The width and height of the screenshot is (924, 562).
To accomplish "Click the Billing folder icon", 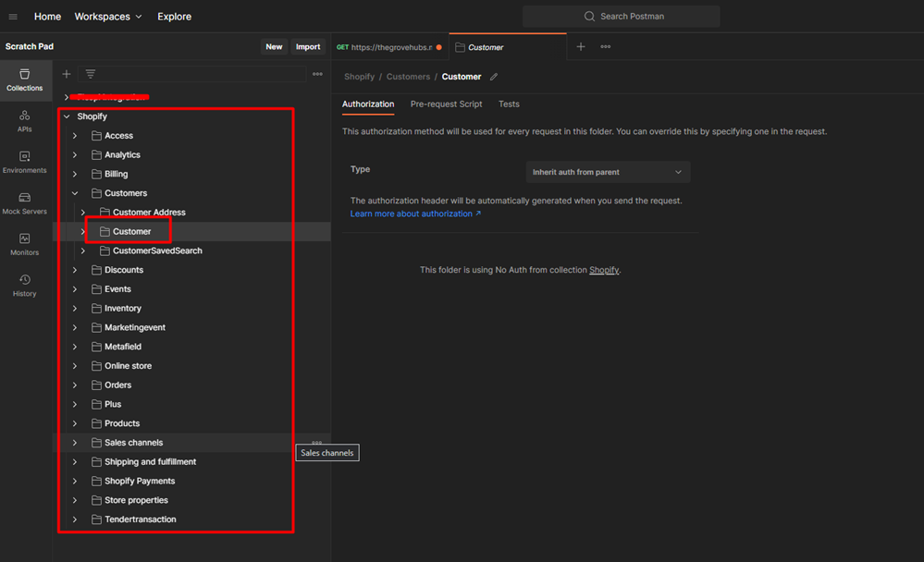I will click(96, 174).
